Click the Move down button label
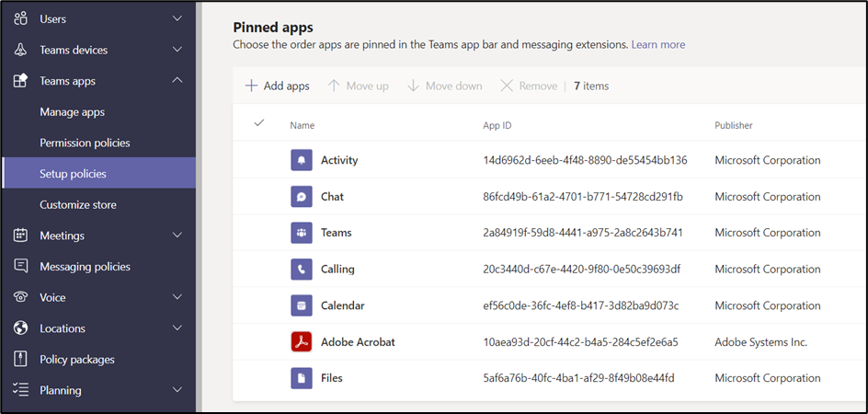 point(454,86)
